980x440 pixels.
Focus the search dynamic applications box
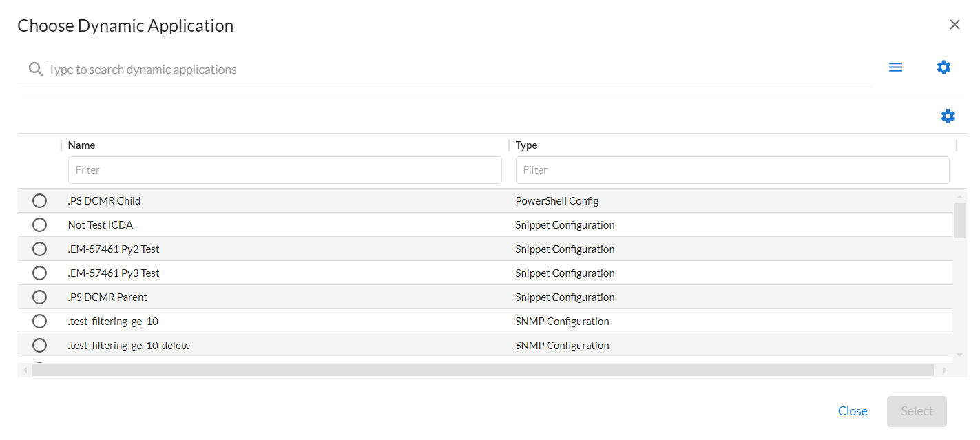455,70
